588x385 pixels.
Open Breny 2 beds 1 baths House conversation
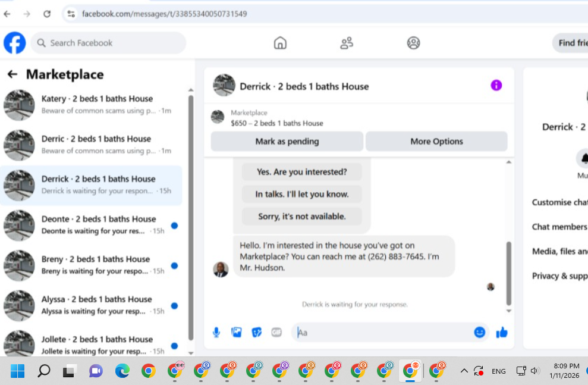tap(91, 265)
